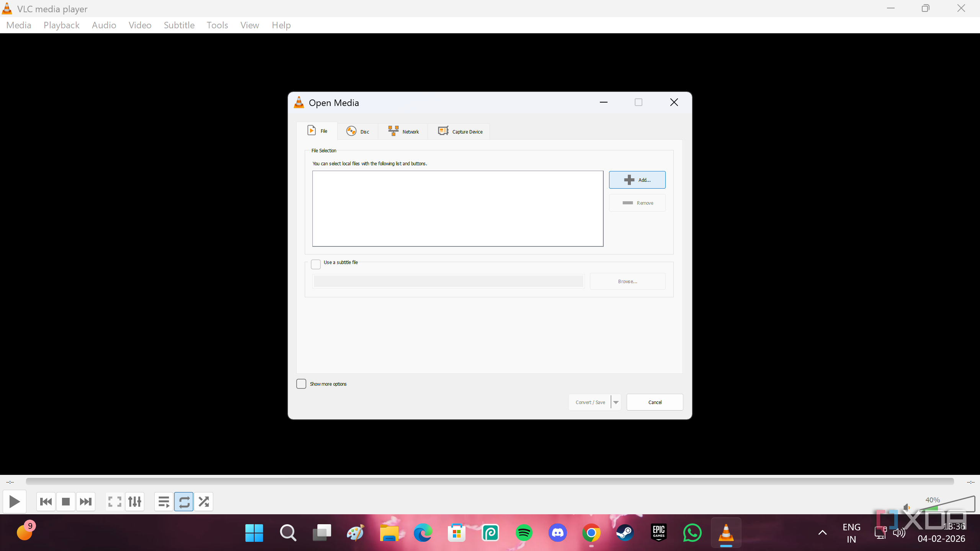Toggle the playlist view icon
980x551 pixels.
pos(164,501)
